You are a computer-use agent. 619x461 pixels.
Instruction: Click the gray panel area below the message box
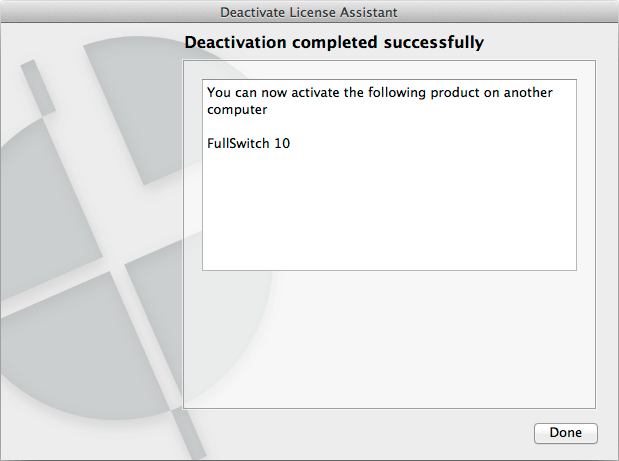point(390,340)
